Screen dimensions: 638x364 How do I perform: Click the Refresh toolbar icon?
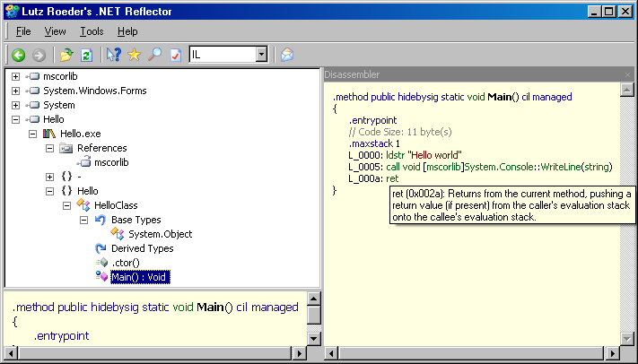[86, 55]
